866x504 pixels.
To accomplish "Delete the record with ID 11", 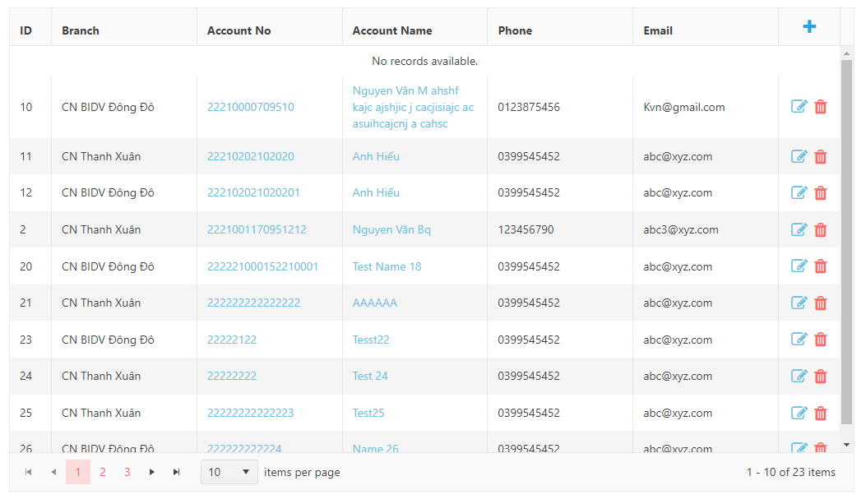I will pos(820,156).
